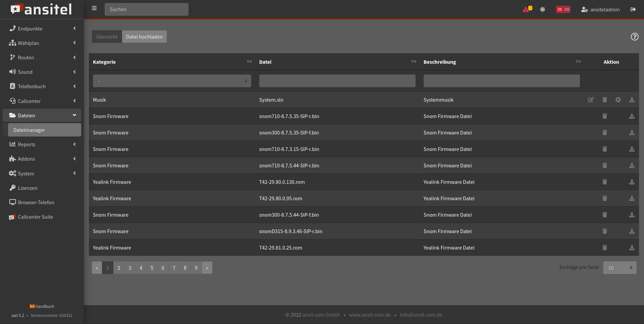
Task: Delete the snomD315-8.9.3.46-SIP-r.bin file
Action: (x=604, y=231)
